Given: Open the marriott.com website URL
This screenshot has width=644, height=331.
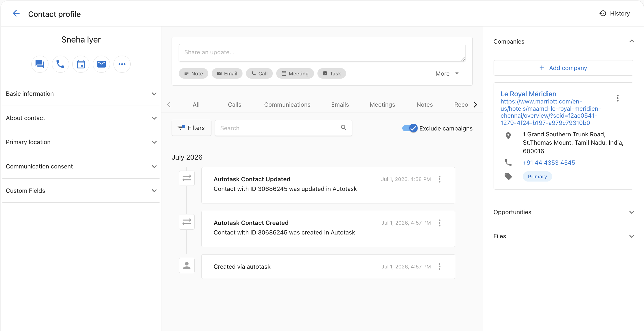Looking at the screenshot, I should click(551, 112).
